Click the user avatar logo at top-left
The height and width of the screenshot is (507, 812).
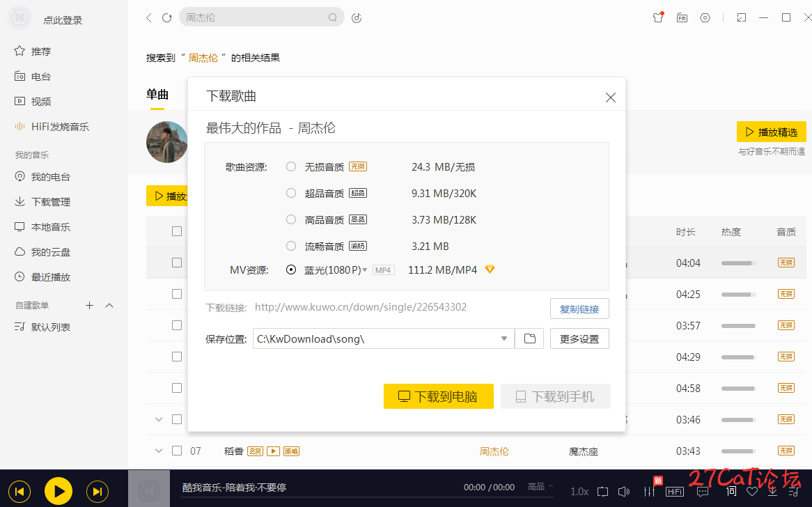pyautogui.click(x=20, y=17)
